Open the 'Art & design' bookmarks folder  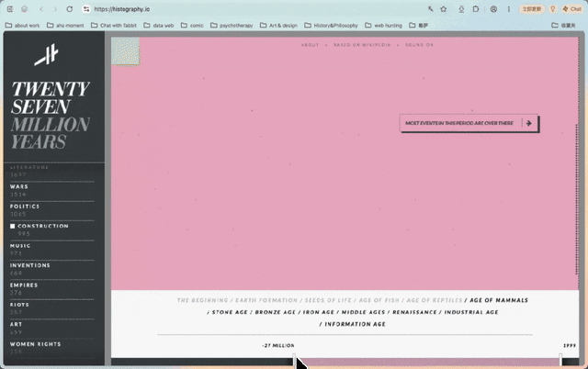pos(278,25)
